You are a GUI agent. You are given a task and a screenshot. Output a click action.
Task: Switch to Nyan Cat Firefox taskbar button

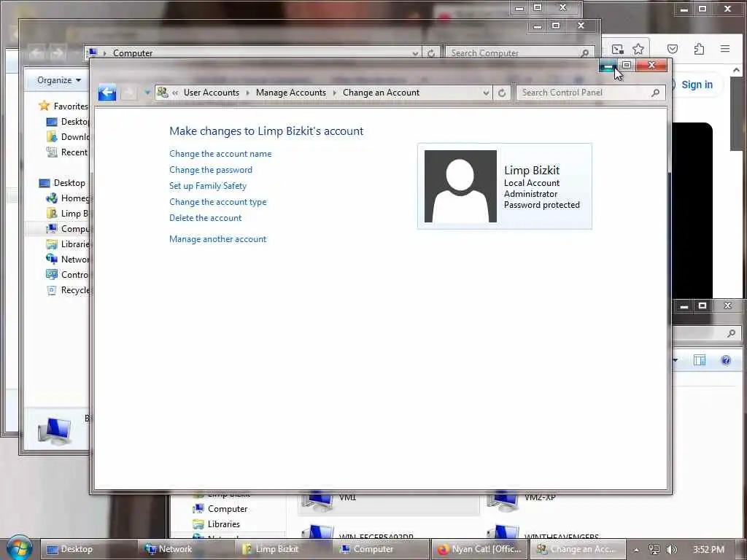click(479, 549)
